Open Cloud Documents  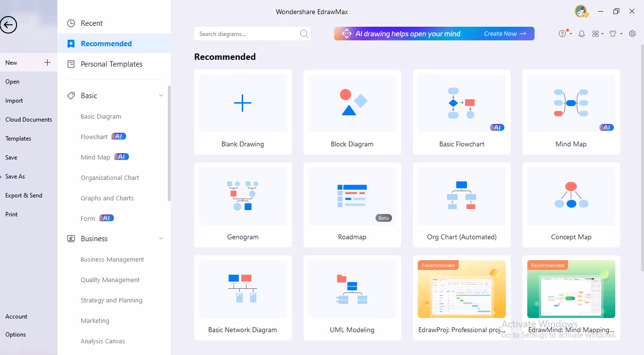click(29, 120)
